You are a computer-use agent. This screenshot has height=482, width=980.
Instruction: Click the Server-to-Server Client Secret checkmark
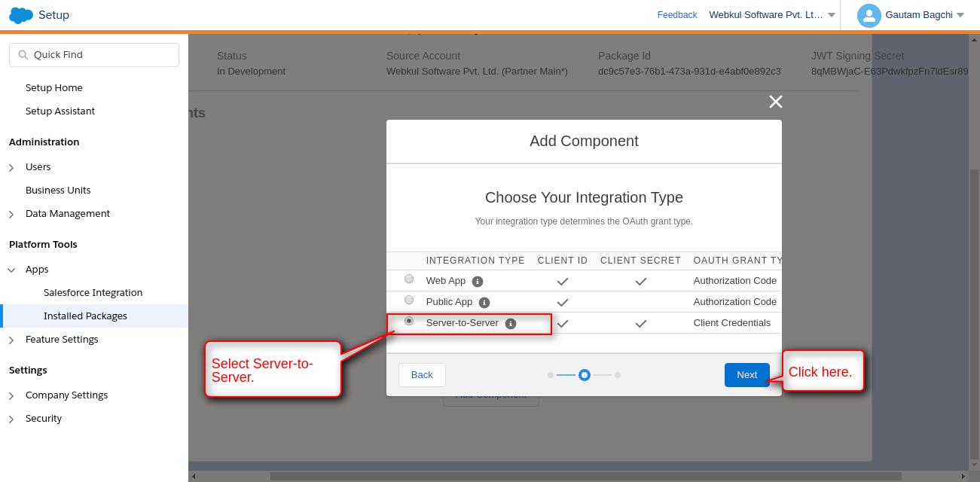pos(640,324)
